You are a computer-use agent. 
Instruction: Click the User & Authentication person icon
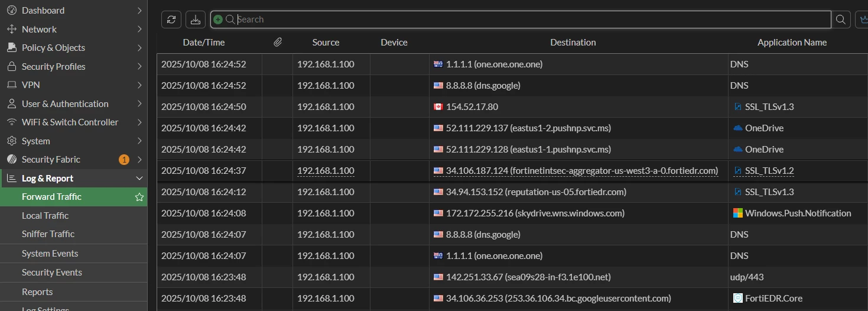click(11, 103)
